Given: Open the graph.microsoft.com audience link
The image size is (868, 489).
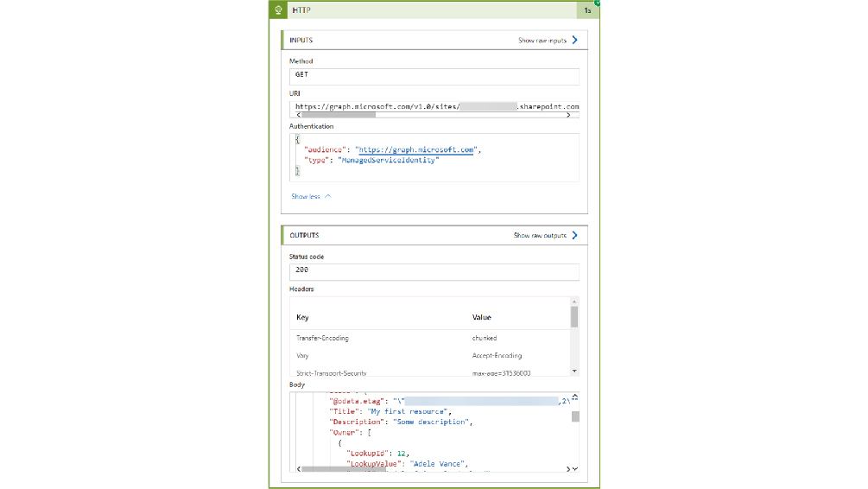Looking at the screenshot, I should coord(417,149).
